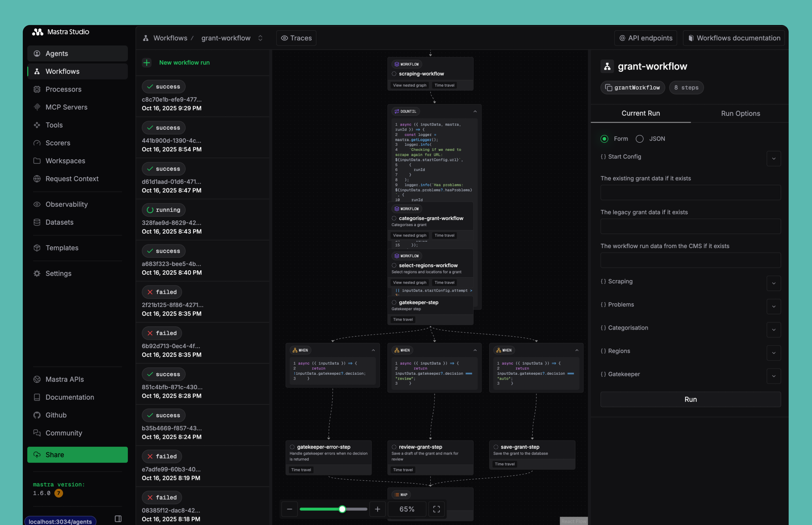812x525 pixels.
Task: Click the zoom slider handle
Action: pyautogui.click(x=342, y=509)
